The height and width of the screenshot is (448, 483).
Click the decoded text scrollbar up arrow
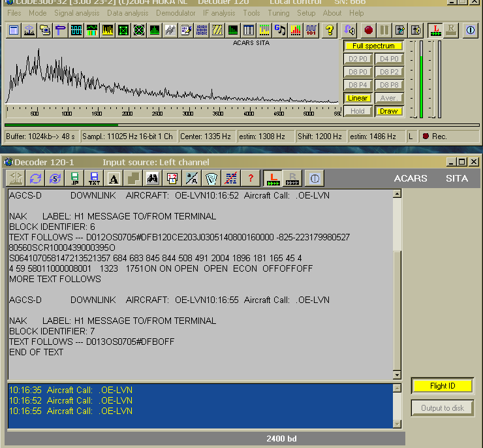397,194
